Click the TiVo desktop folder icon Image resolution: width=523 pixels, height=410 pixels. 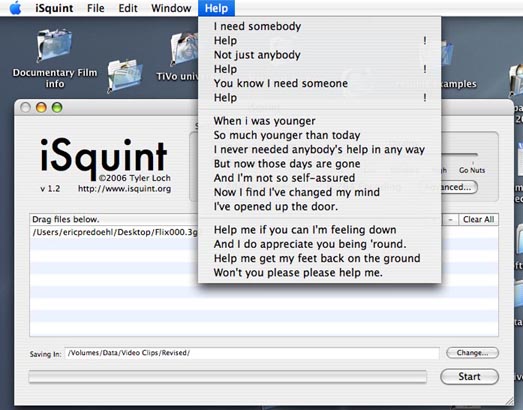184,48
